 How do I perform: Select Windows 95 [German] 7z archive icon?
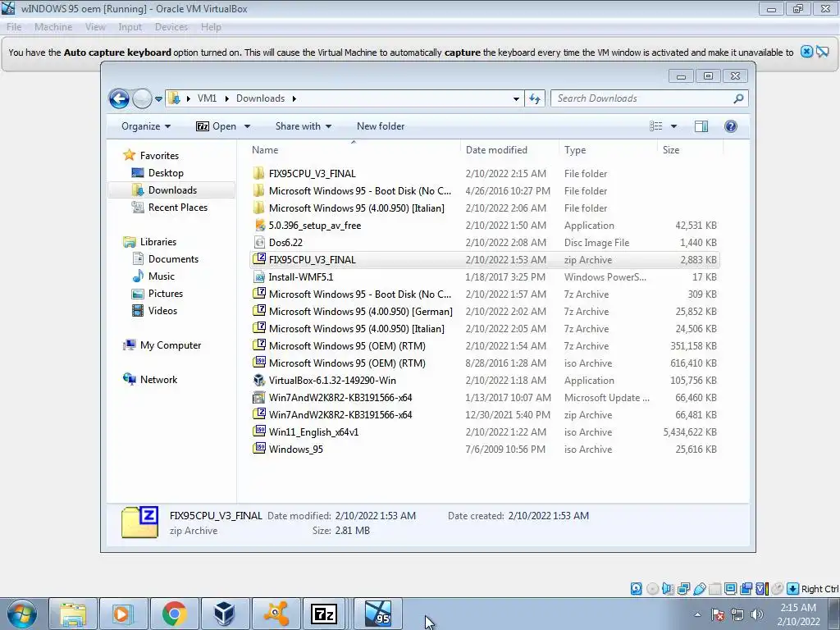pyautogui.click(x=259, y=311)
